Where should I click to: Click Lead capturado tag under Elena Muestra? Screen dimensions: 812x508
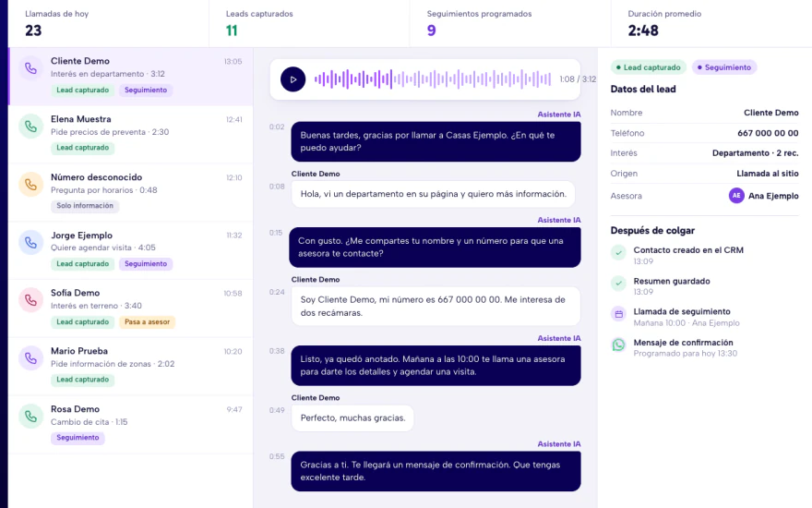(83, 148)
